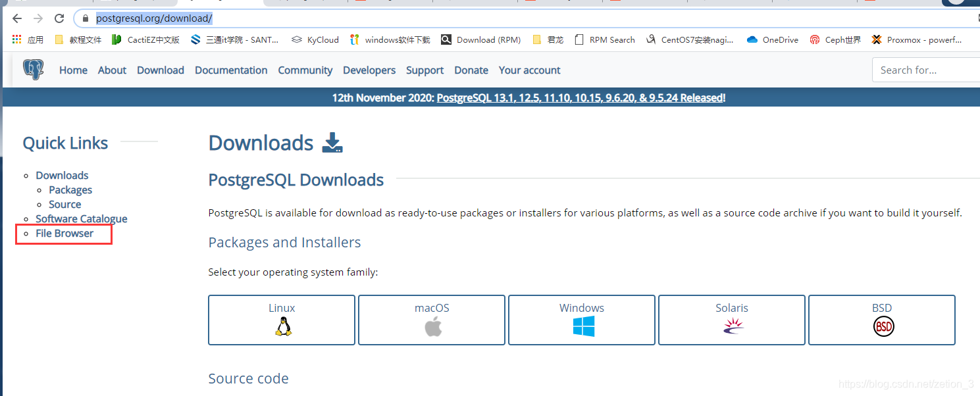Click the download icon beside Downloads heading

(332, 143)
